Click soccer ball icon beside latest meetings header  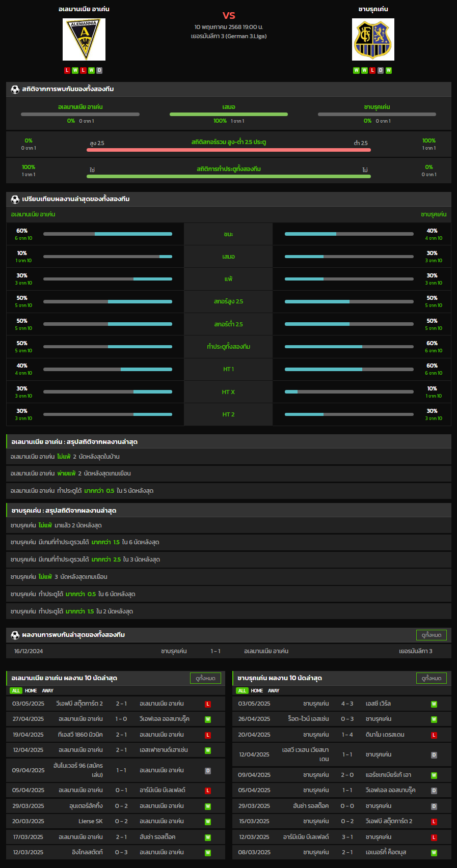click(x=15, y=635)
